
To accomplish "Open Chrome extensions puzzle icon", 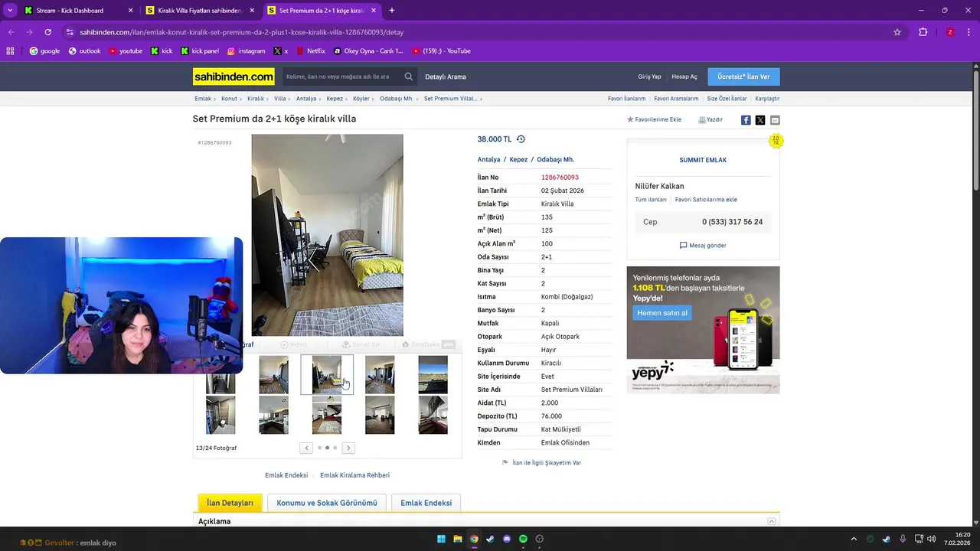I will [x=923, y=32].
